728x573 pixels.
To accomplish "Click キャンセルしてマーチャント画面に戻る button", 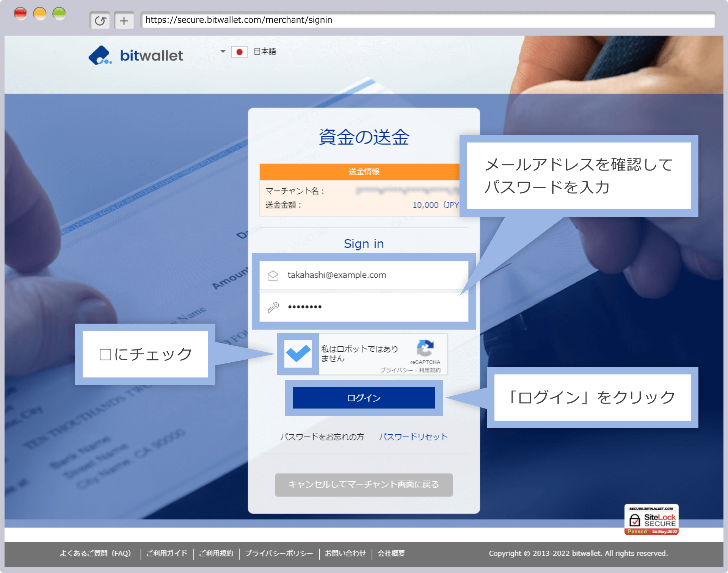I will pos(363,485).
